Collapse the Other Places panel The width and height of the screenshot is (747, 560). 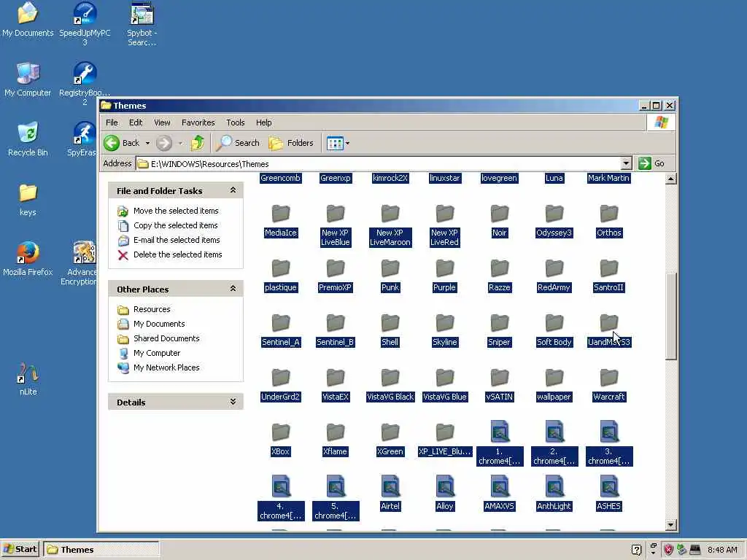233,288
